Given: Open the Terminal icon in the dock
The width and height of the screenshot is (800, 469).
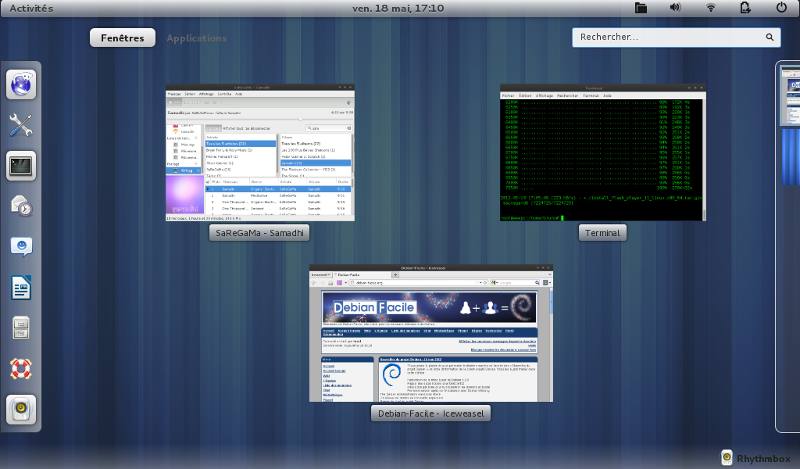Looking at the screenshot, I should pyautogui.click(x=21, y=165).
